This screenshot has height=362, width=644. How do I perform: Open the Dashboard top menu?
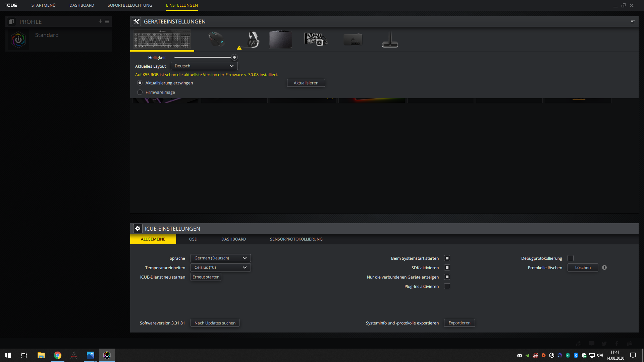[x=82, y=5]
